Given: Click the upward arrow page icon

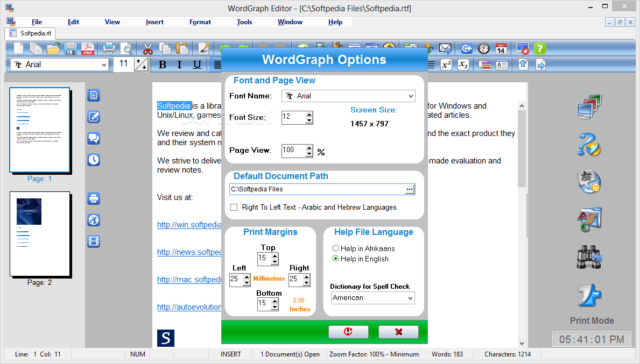Looking at the screenshot, I should coord(523,65).
